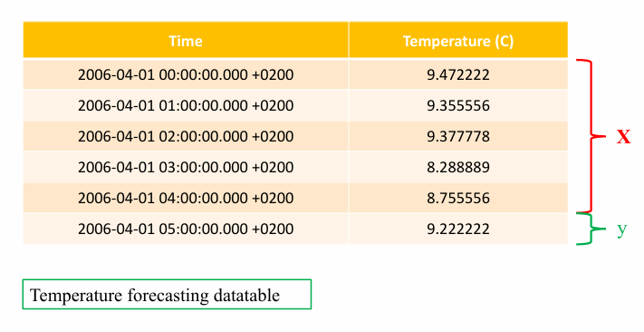This screenshot has height=332, width=644.
Task: Click the red curly bracket
Action: tap(591, 136)
